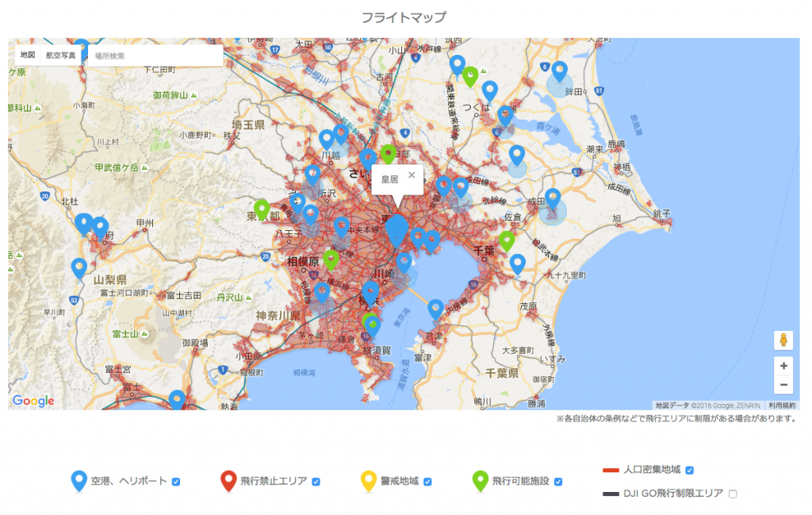Uncheck 人口密集地域 layer checkbox

click(x=690, y=470)
